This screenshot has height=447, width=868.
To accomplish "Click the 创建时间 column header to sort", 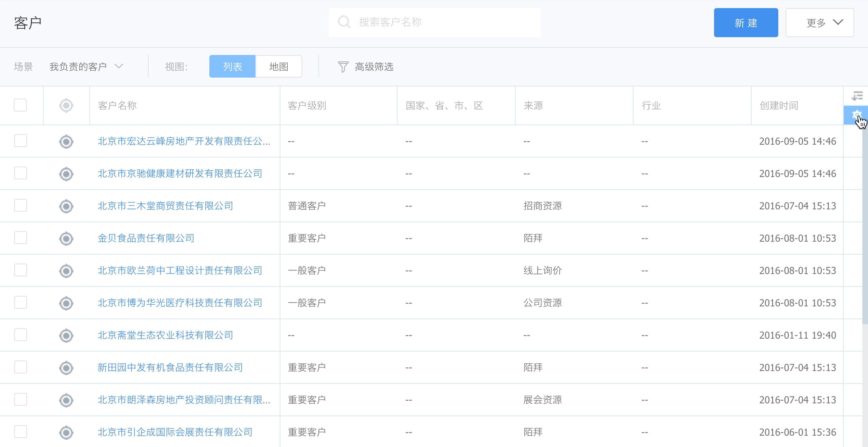I will coord(779,106).
